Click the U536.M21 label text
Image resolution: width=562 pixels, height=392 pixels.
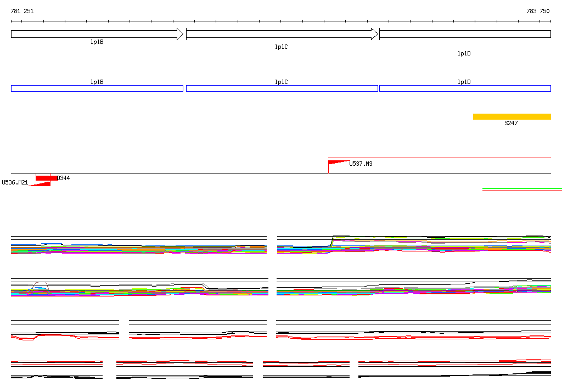15,183
